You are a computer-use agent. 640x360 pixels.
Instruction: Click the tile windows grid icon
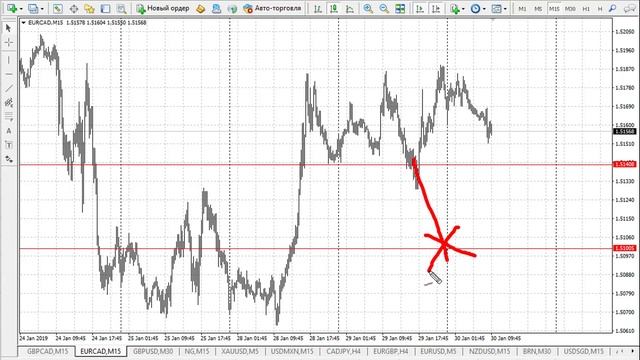coord(400,8)
